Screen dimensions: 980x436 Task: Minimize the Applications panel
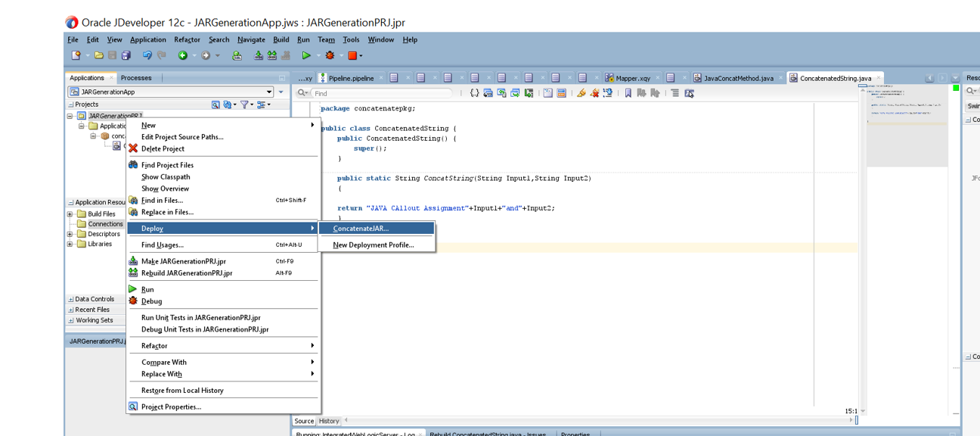(282, 78)
